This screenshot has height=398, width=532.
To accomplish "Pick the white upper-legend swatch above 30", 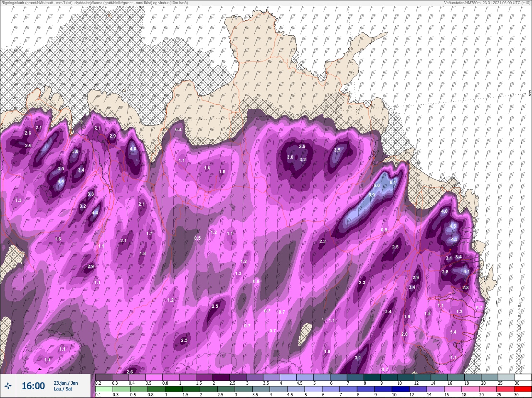I will [x=523, y=377].
